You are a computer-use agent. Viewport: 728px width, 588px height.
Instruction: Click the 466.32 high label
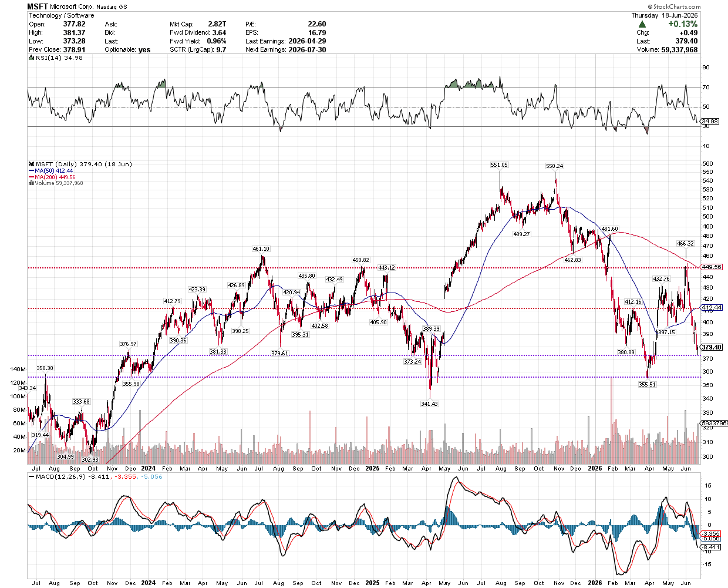click(x=685, y=244)
